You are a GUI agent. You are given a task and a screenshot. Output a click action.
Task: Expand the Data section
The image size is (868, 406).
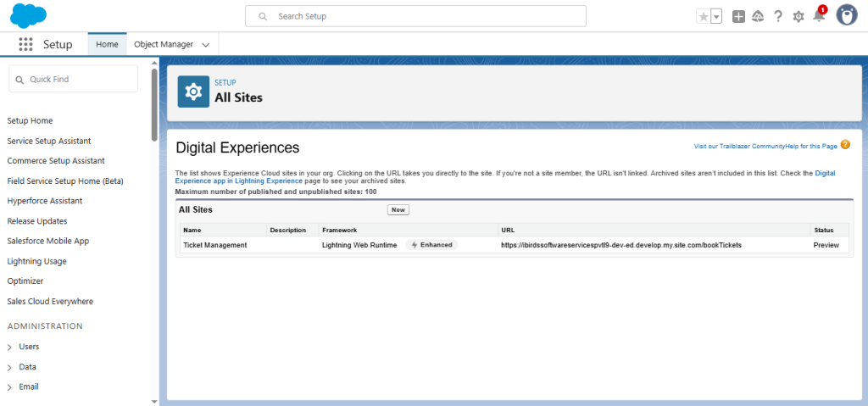point(10,367)
